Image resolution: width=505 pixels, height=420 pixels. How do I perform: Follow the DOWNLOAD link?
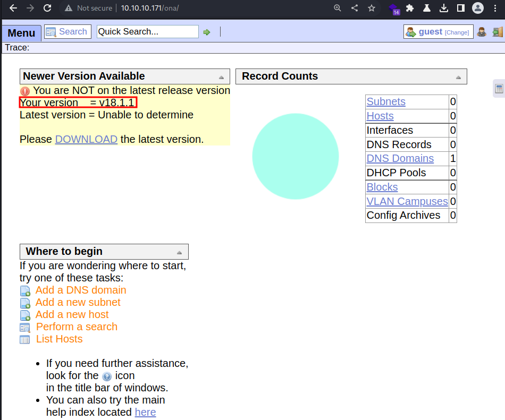pyautogui.click(x=86, y=139)
